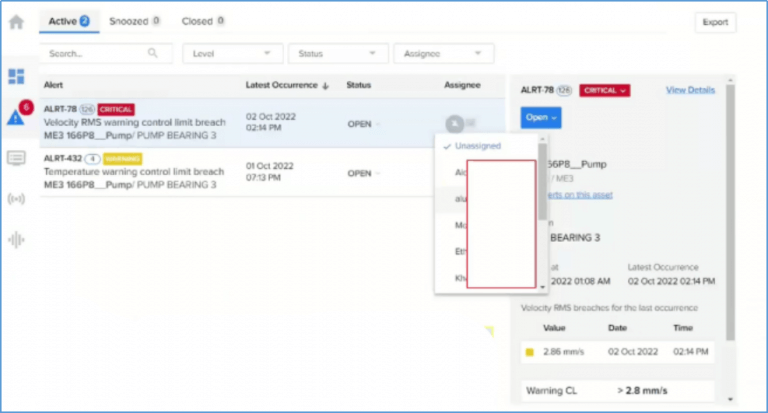Click the yellow warning color square
Image resolution: width=768 pixels, height=413 pixels.
pyautogui.click(x=529, y=352)
